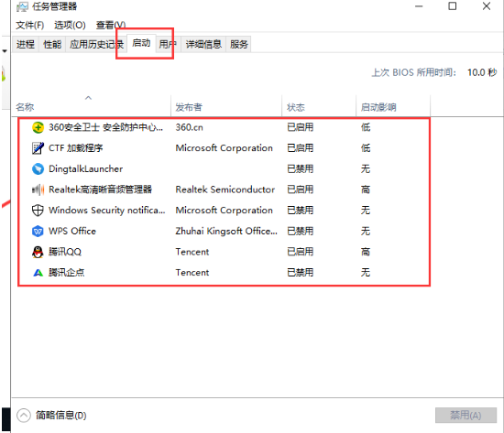Screen dimensions: 504x433
Task: Sort by the 状态 column header
Action: pyautogui.click(x=296, y=107)
